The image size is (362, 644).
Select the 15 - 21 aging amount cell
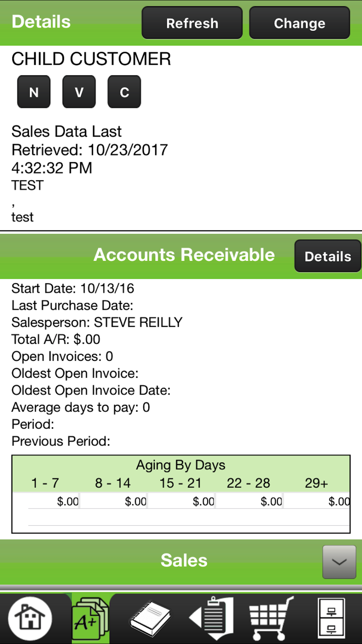[182, 501]
